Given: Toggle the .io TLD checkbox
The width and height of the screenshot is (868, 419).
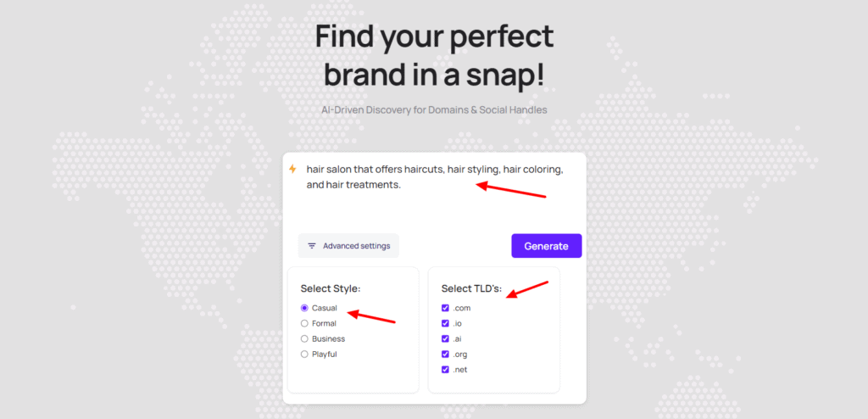Looking at the screenshot, I should [445, 324].
